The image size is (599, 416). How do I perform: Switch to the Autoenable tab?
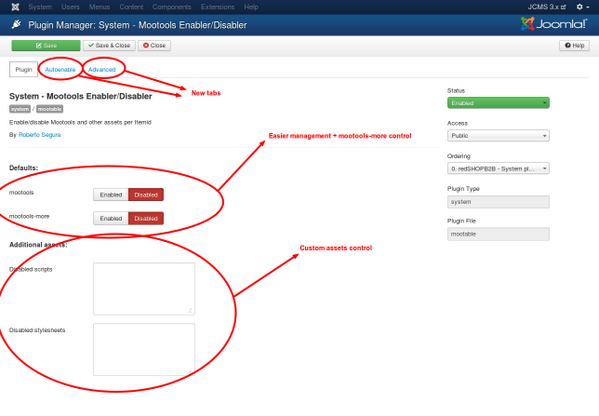pos(60,70)
